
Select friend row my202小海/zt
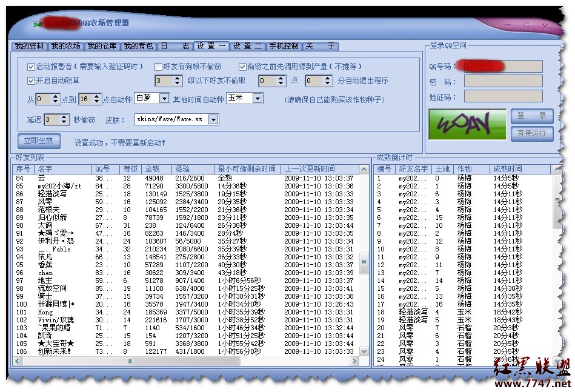(186, 186)
